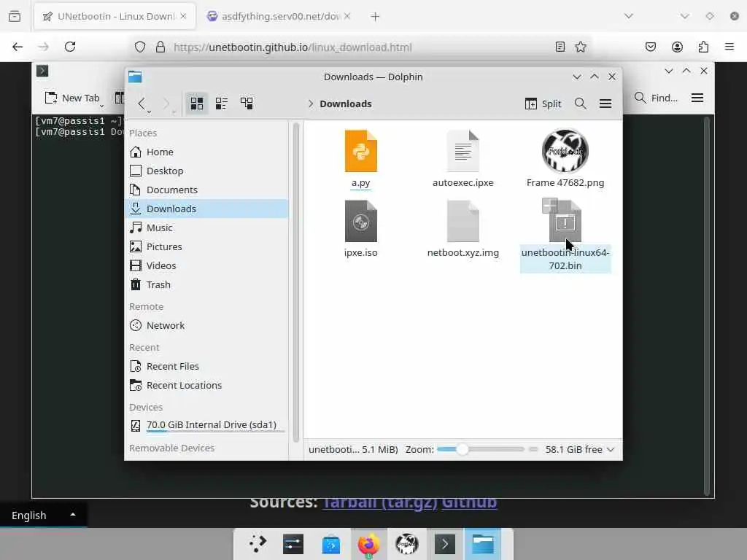Open the Github source link

469,502
